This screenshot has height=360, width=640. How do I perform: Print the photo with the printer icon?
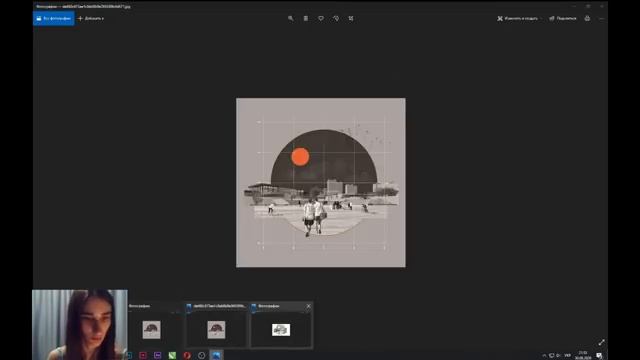[587, 18]
